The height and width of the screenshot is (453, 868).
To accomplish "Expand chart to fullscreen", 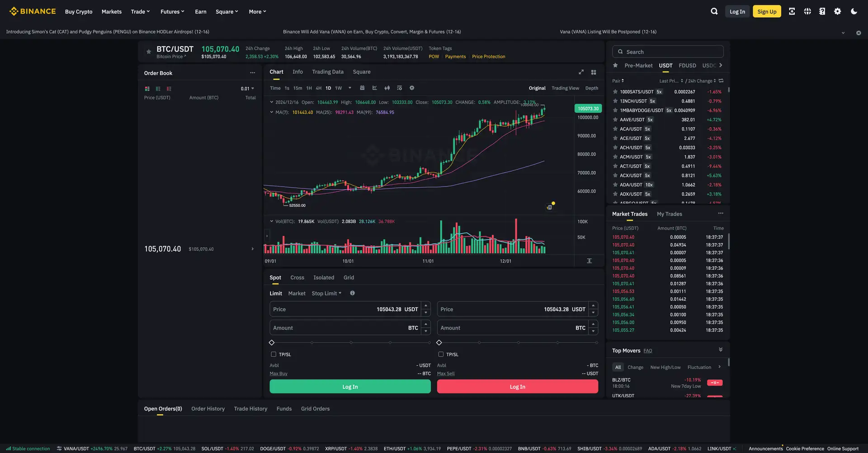I will [581, 72].
